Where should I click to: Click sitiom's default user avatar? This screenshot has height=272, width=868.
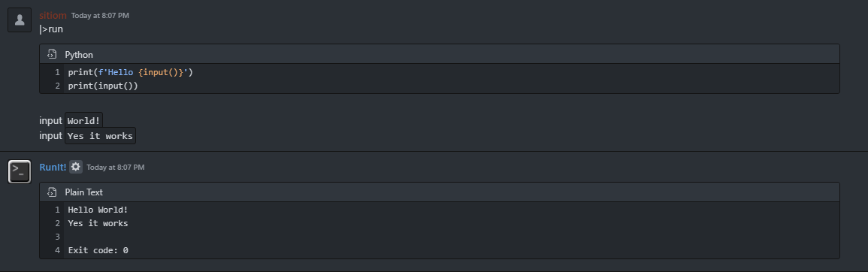tap(20, 20)
